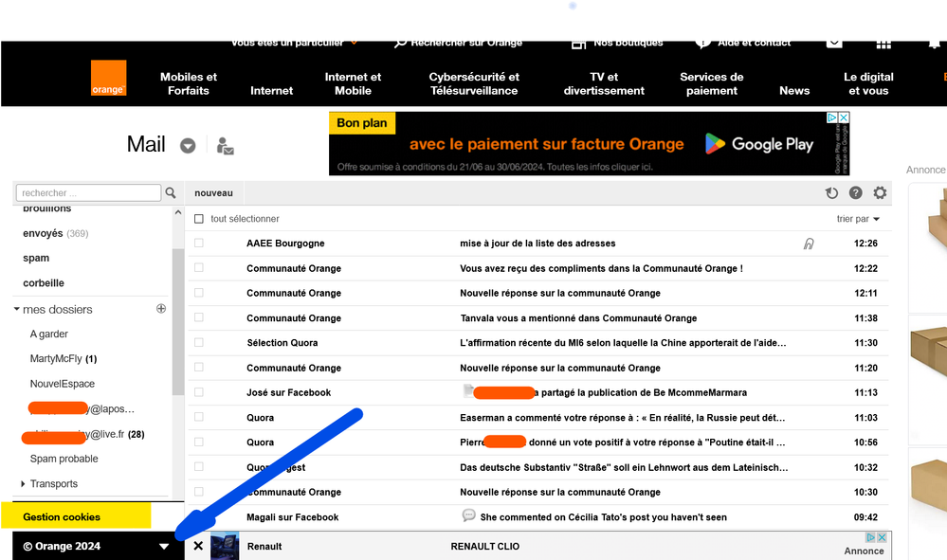Open the 'trier par' sort dropdown
The image size is (947, 560).
[x=858, y=219]
